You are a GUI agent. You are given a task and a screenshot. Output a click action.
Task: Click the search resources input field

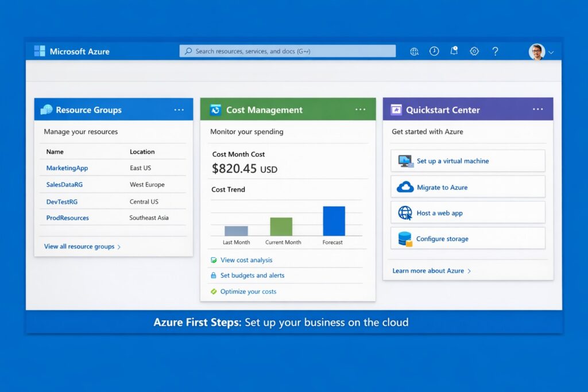coord(287,51)
